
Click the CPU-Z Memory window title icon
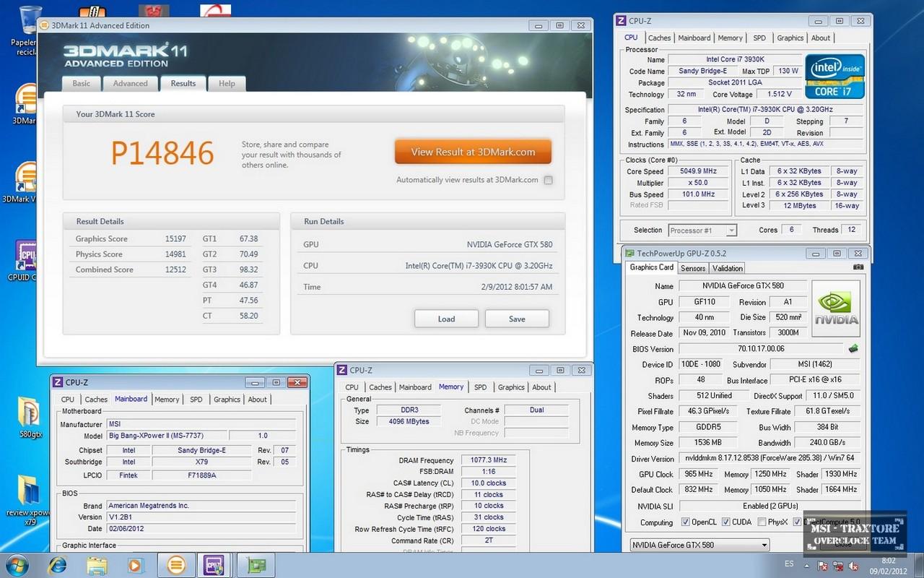point(343,370)
